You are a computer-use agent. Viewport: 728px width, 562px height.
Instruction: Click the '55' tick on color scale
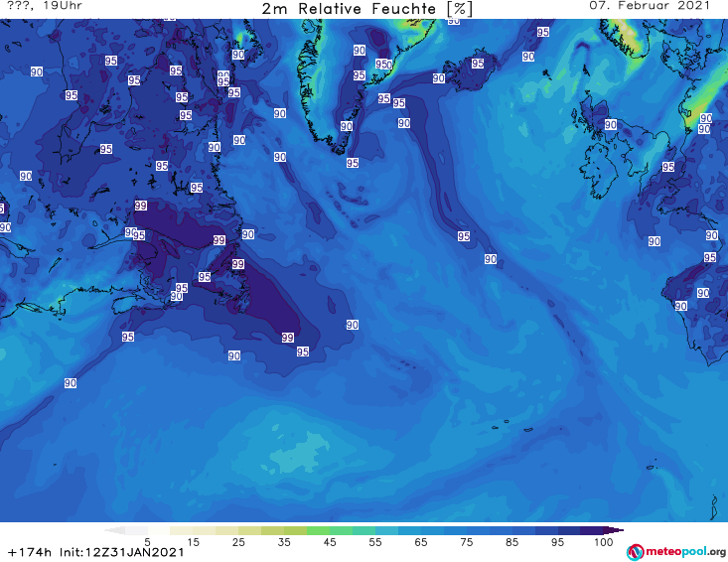[x=375, y=541]
